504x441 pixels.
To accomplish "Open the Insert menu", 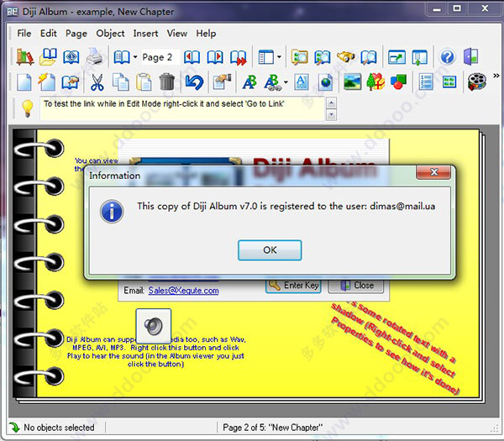I will 145,33.
